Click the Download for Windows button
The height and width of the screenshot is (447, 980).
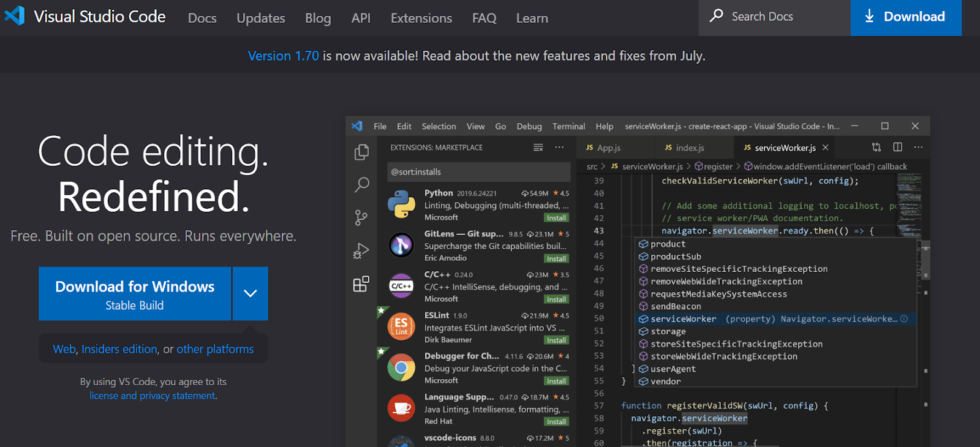[135, 293]
